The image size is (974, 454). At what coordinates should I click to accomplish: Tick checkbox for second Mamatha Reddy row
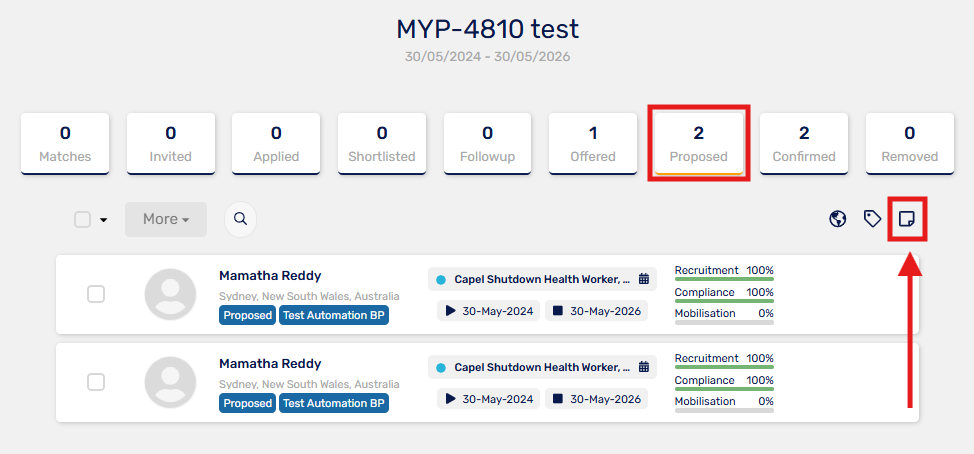click(x=96, y=382)
